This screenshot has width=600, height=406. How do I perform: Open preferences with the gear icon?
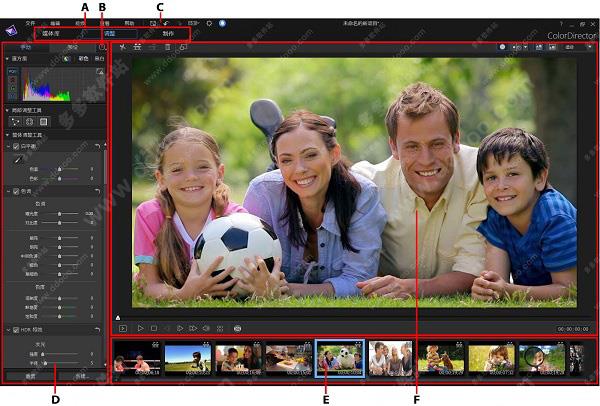(209, 23)
